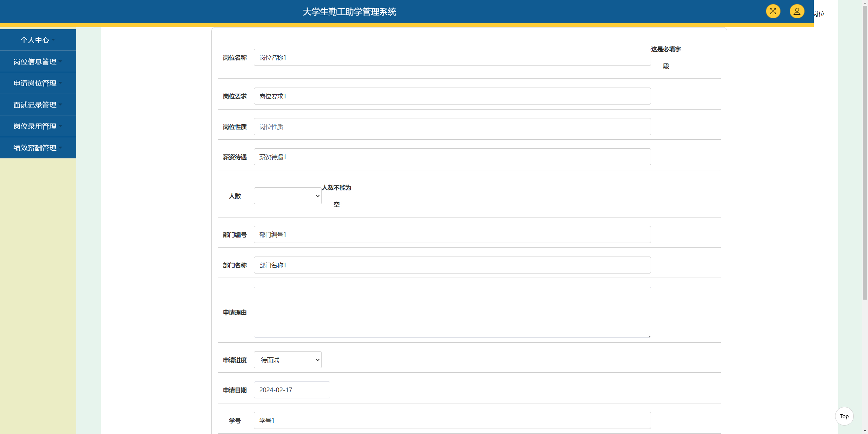Expand the 申请岗位管理 sidebar section
The height and width of the screenshot is (434, 868).
(x=37, y=83)
